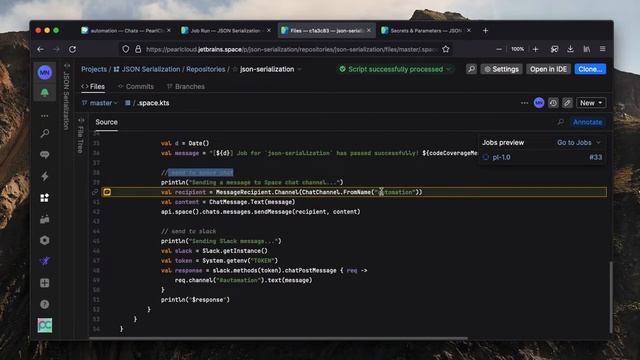Expand json-serialization repository dropdown
The width and height of the screenshot is (640, 360).
pos(300,69)
